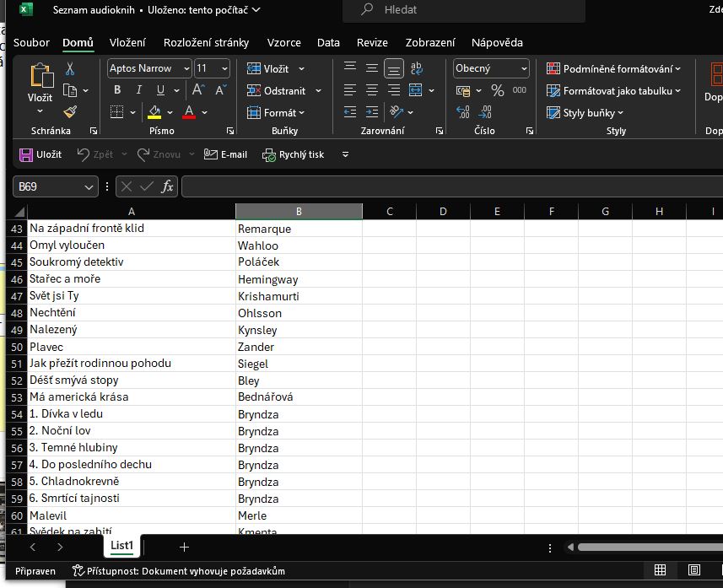
Task: Select the List1 sheet tab
Action: [x=121, y=546]
